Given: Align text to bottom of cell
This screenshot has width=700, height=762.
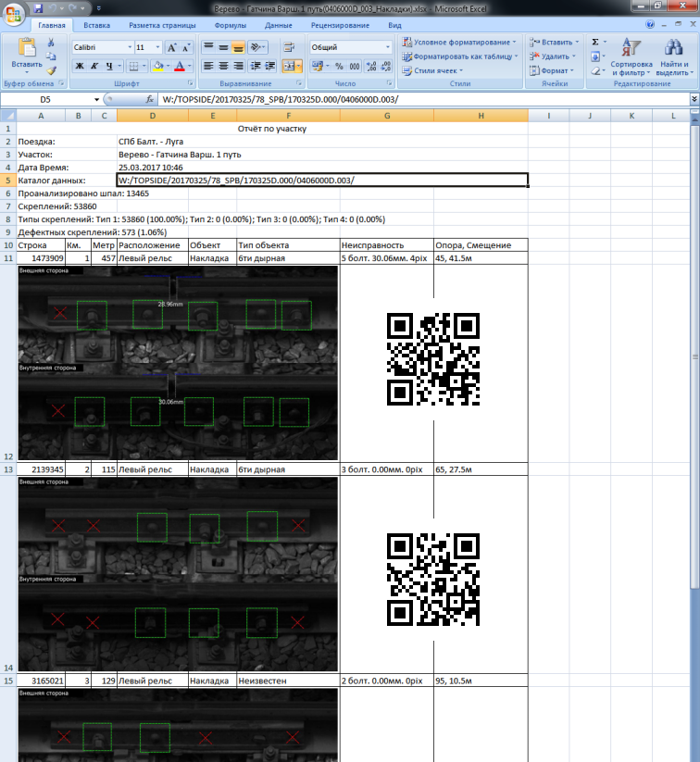Looking at the screenshot, I should pyautogui.click(x=238, y=47).
